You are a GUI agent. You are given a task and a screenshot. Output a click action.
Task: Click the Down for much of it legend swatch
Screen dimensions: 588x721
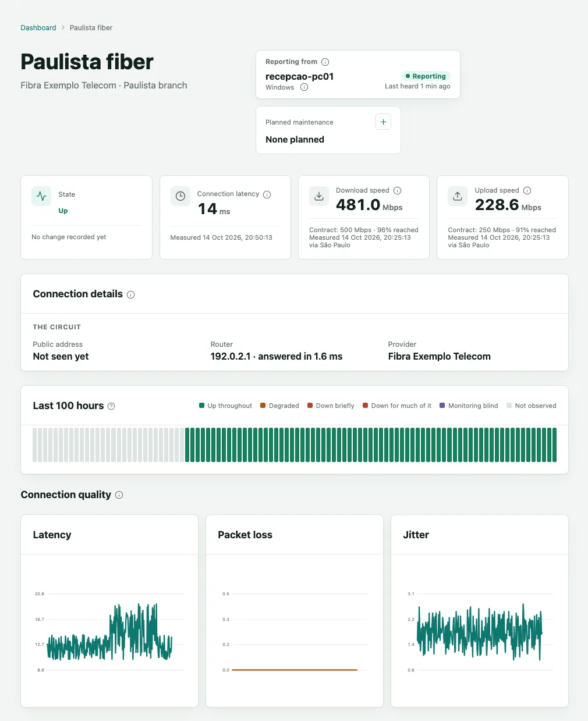(366, 406)
